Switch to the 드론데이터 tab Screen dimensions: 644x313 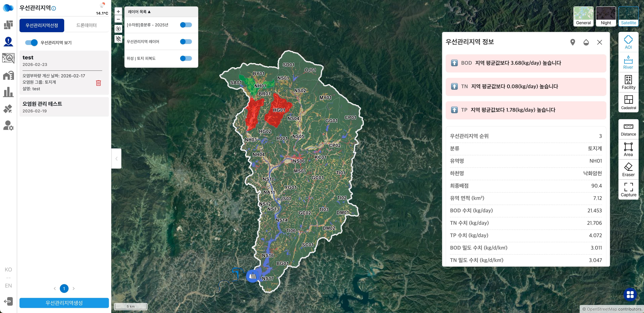87,25
